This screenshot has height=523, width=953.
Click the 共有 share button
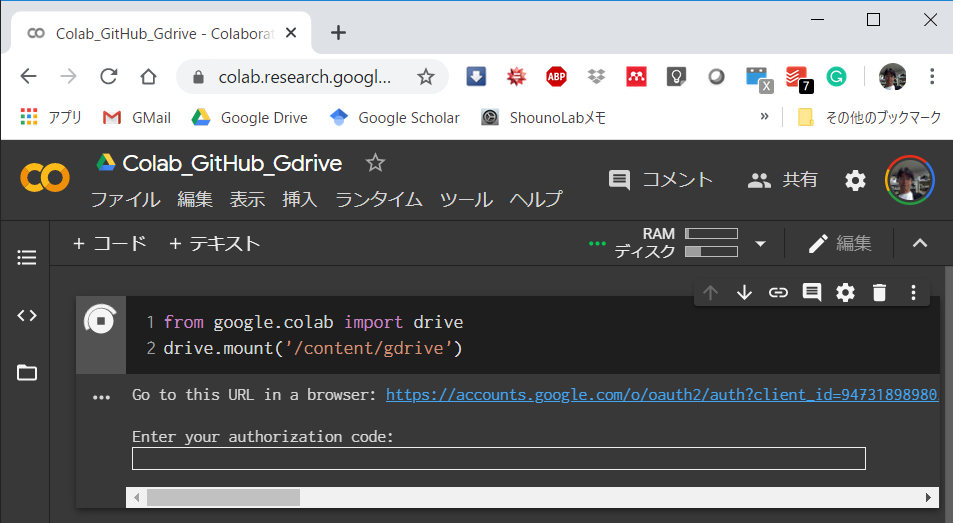point(782,180)
